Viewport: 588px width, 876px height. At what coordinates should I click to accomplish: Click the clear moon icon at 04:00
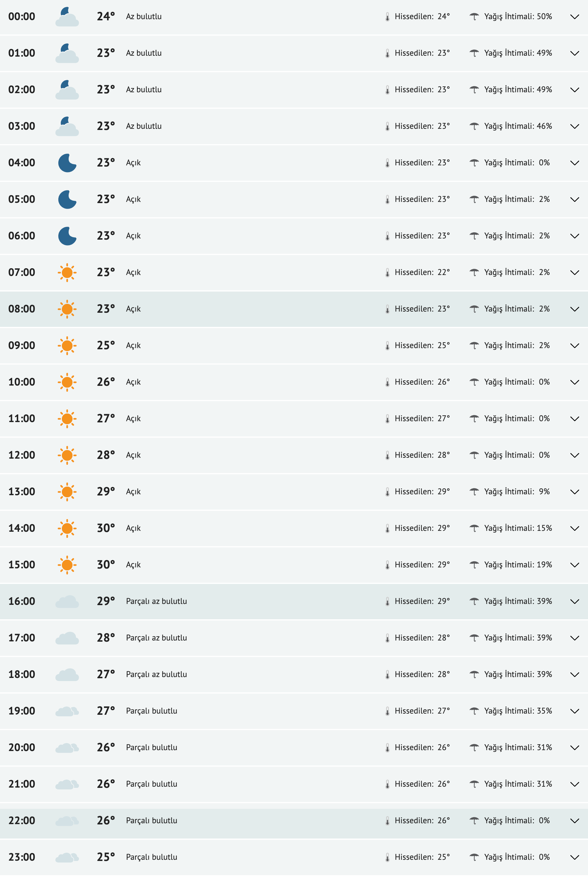click(67, 163)
